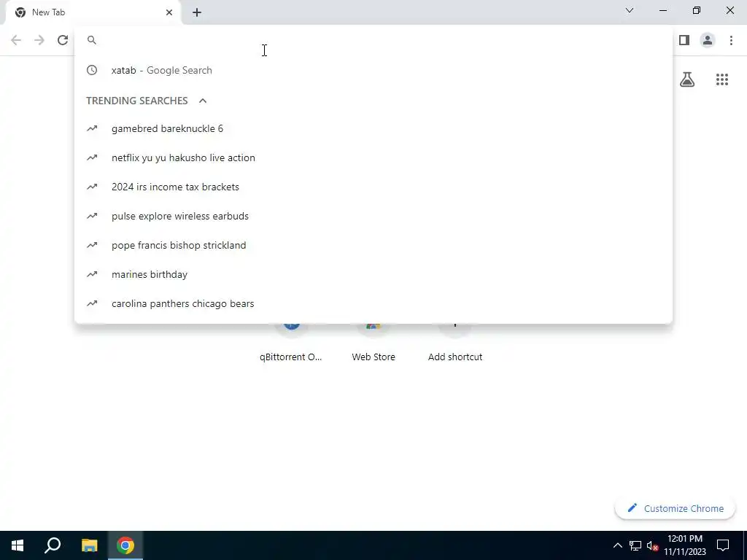Pick pope francis bishop strickland suggestion
747x560 pixels.
[373, 245]
